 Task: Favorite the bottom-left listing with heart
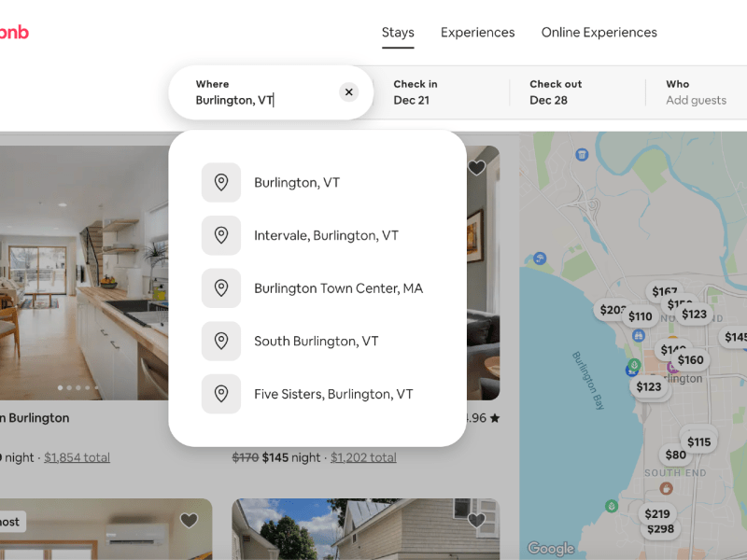(189, 521)
